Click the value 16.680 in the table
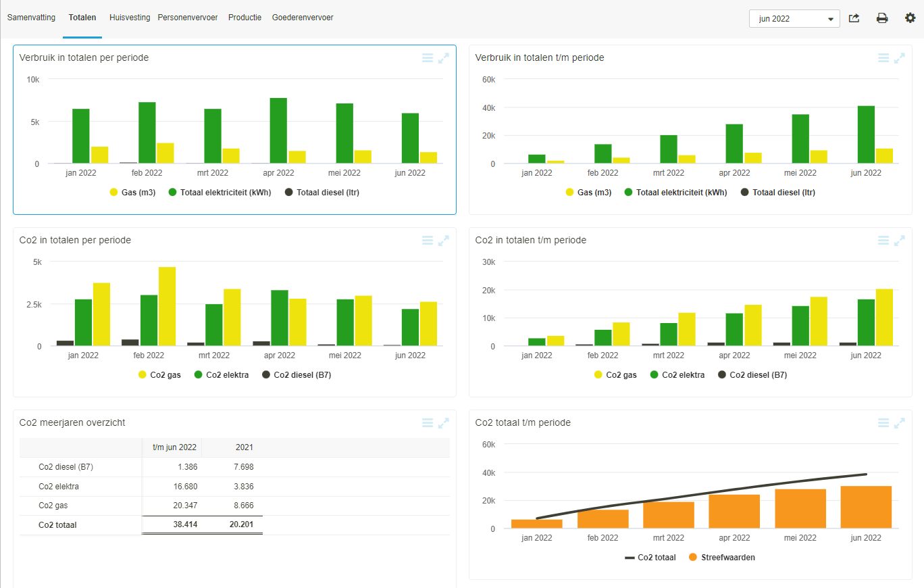924x588 pixels. tap(185, 487)
